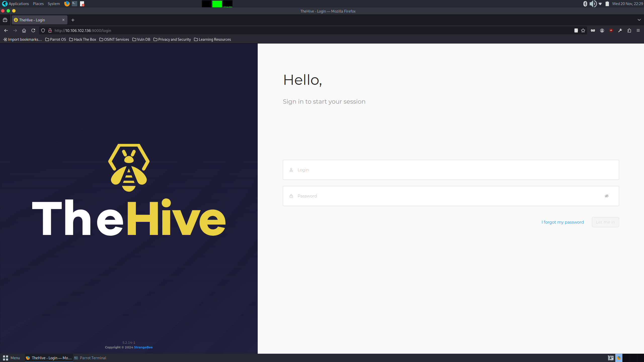Viewport: 644px width, 362px height.
Task: Click the tracking protection shield icon
Action: point(43,30)
